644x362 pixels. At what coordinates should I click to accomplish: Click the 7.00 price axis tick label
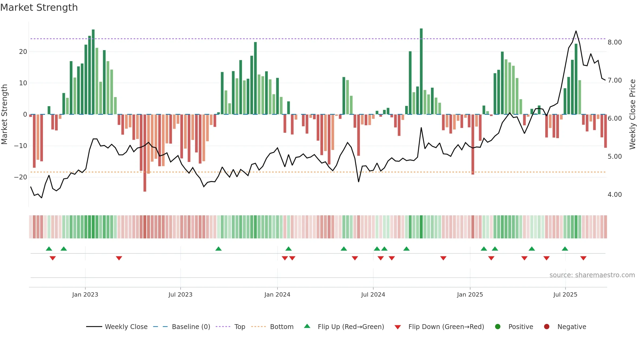click(615, 80)
